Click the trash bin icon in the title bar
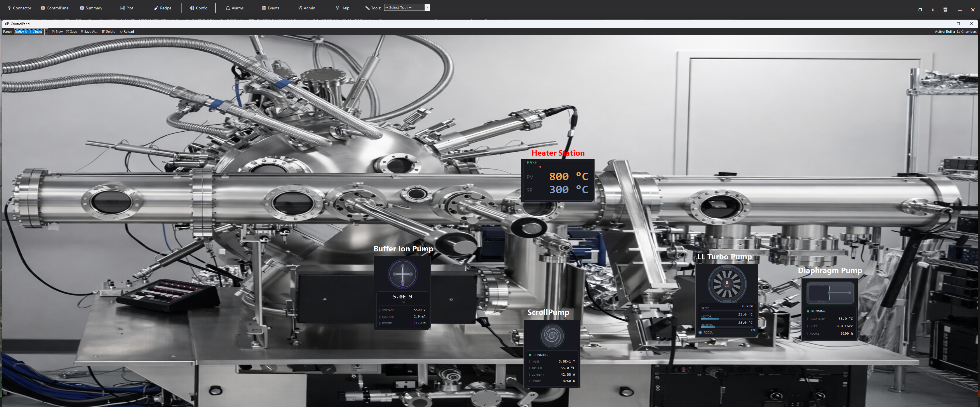Viewport: 980px width, 407px height. 945,9
